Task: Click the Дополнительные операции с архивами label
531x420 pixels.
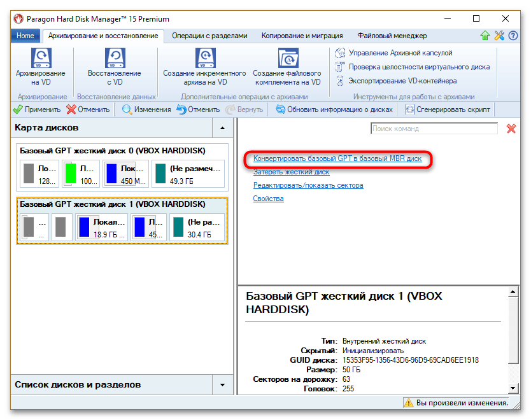Action: [244, 97]
